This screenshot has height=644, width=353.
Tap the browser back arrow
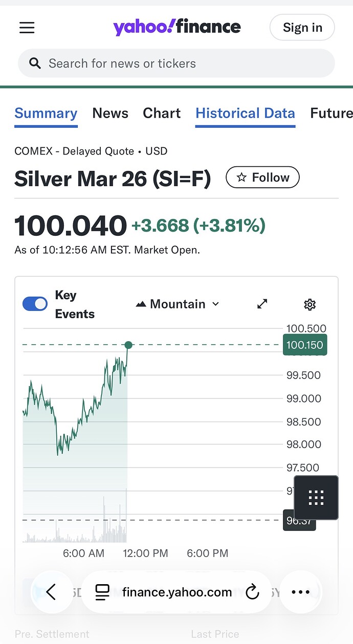coord(51,592)
